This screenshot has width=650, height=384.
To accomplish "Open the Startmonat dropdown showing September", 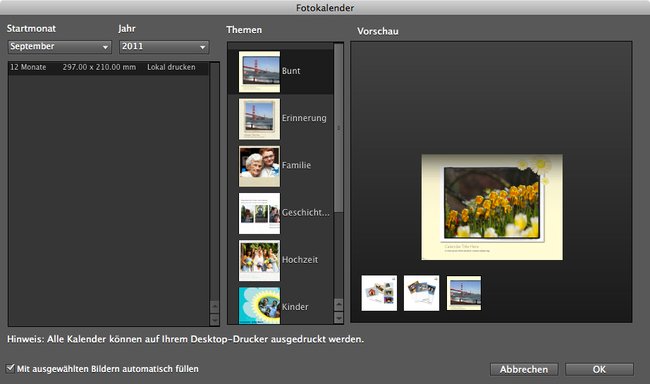I will 59,46.
